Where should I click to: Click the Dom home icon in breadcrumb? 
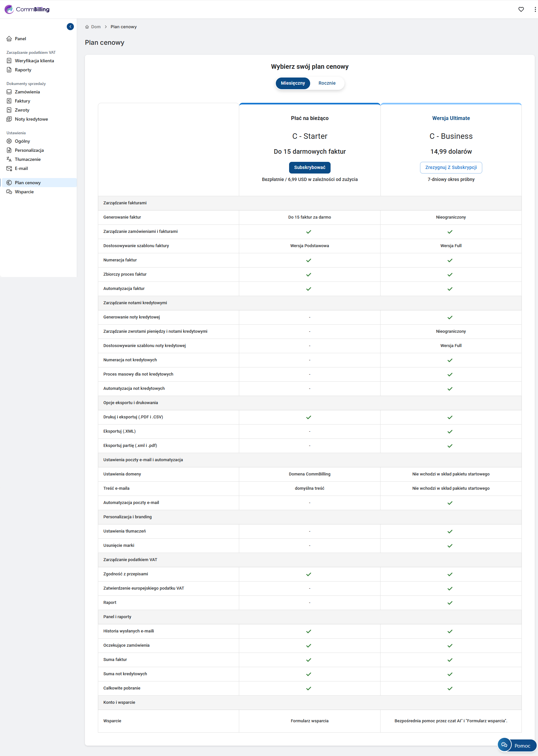[x=87, y=27]
